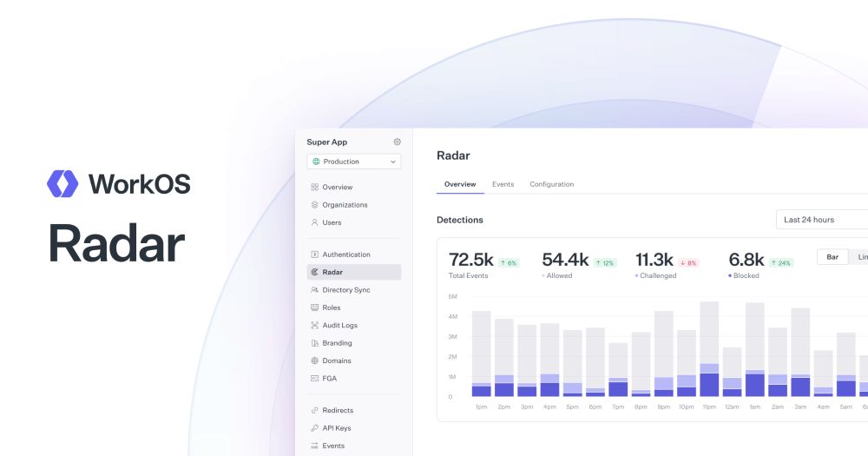Click the WorkOS logo mark
868x456 pixels.
pyautogui.click(x=62, y=184)
